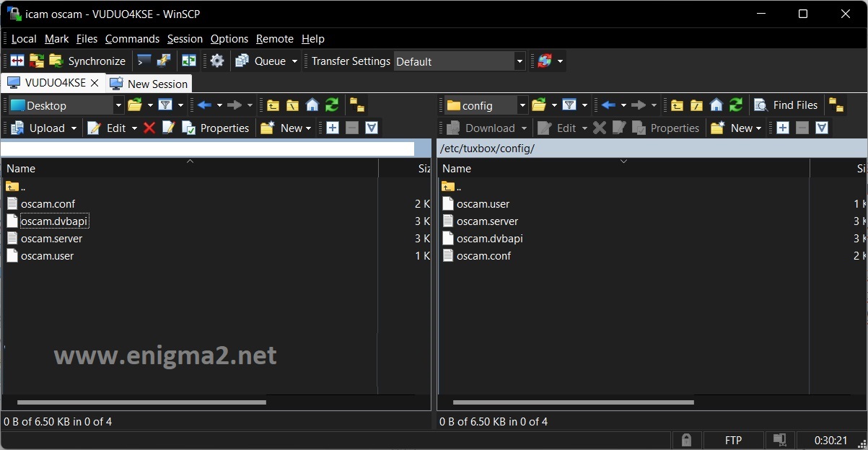
Task: Go to remote root directory icon
Action: pos(696,105)
